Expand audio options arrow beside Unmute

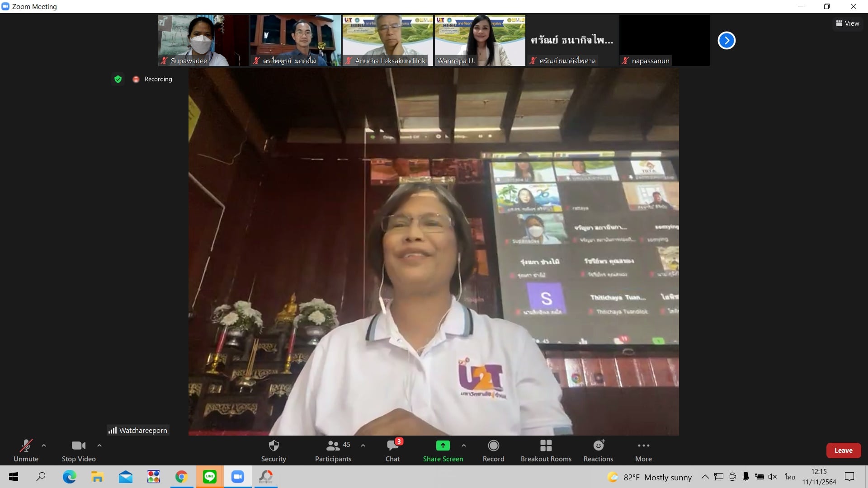(44, 446)
